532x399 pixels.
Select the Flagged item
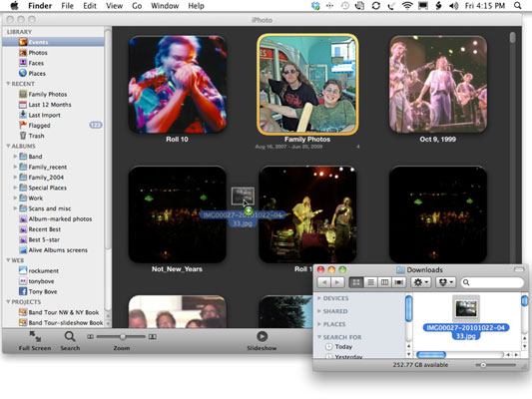[x=35, y=126]
